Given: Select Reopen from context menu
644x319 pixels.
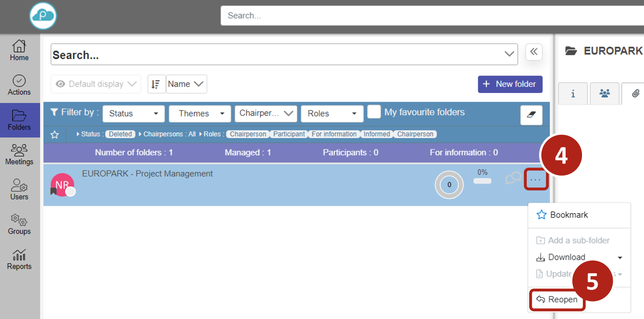Looking at the screenshot, I should coord(557,299).
